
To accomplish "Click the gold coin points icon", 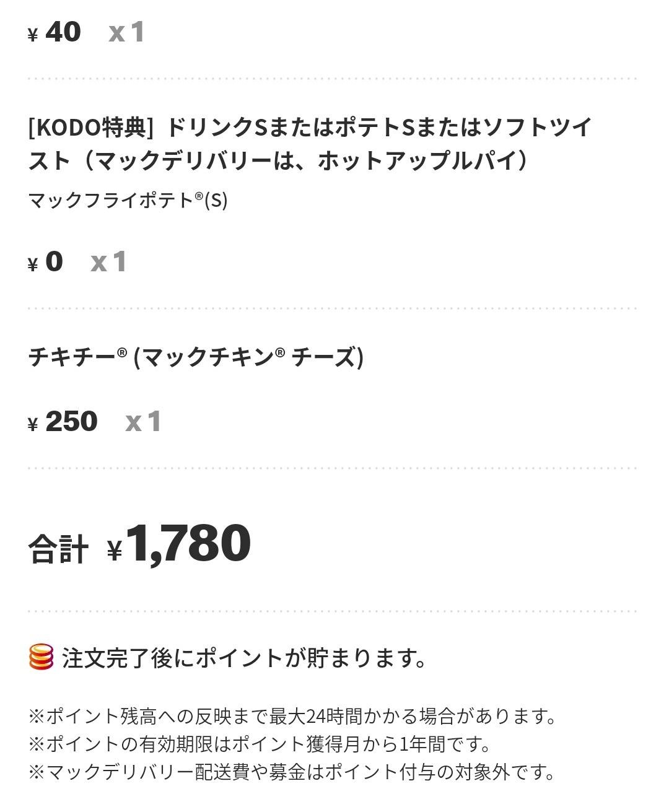I will click(41, 657).
